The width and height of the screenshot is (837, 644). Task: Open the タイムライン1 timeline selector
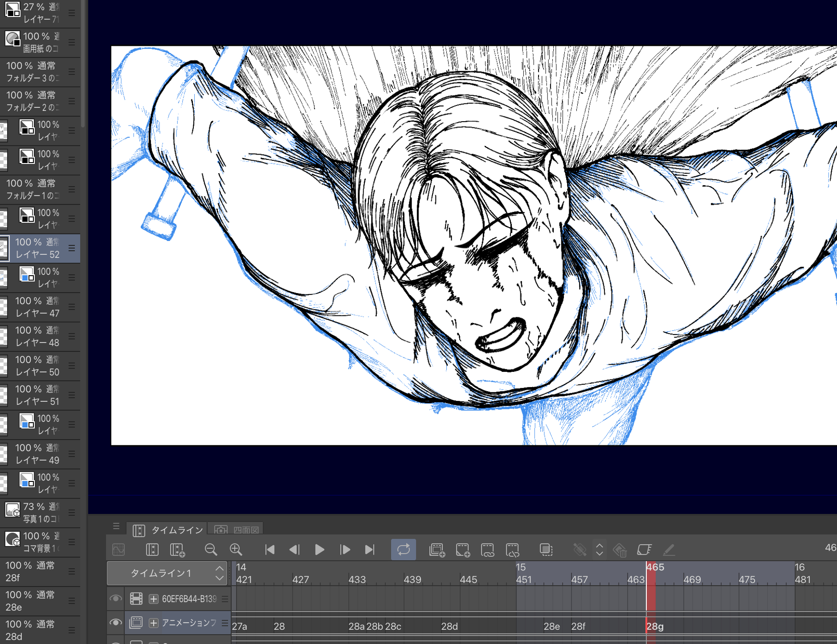[x=167, y=573]
